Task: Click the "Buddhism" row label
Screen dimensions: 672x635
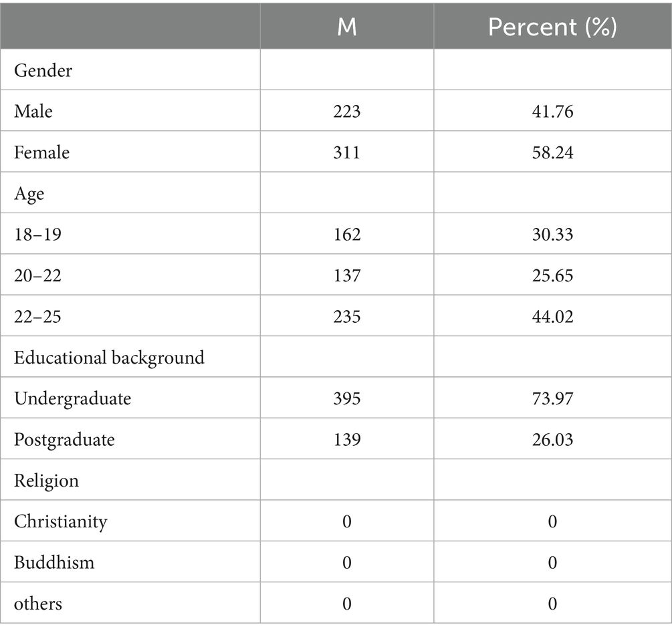Action: pyautogui.click(x=54, y=563)
